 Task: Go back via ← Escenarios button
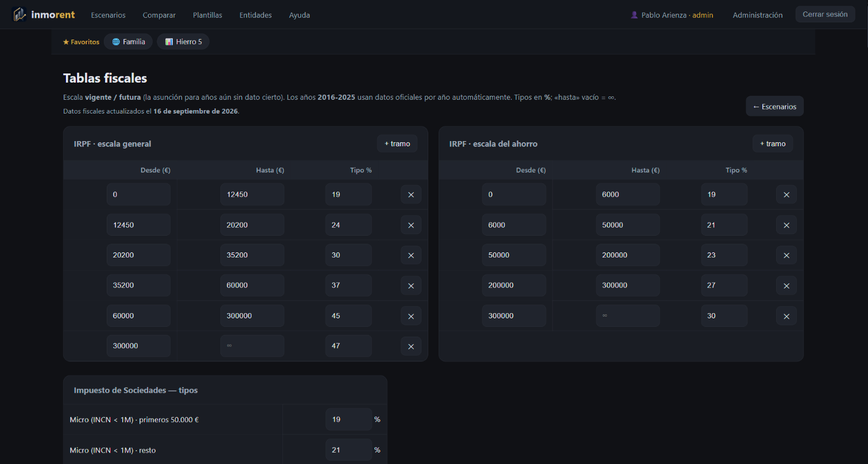(x=774, y=106)
